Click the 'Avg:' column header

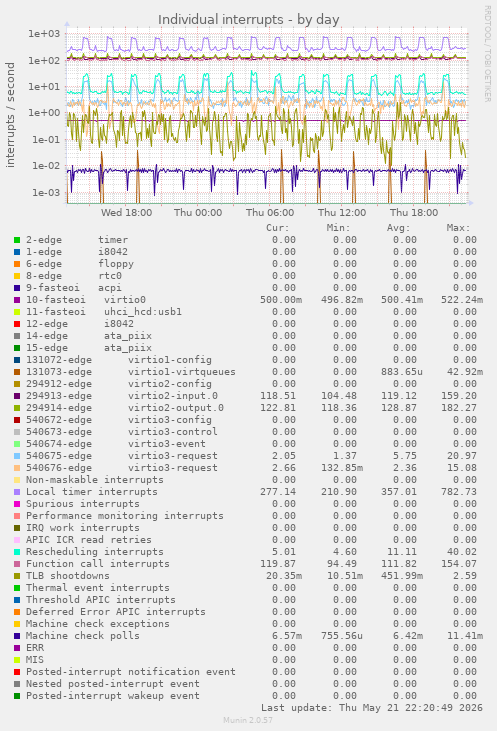[x=398, y=228]
